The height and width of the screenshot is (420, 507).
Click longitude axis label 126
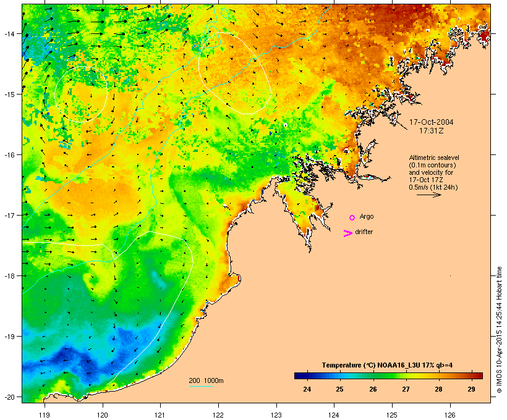point(450,415)
